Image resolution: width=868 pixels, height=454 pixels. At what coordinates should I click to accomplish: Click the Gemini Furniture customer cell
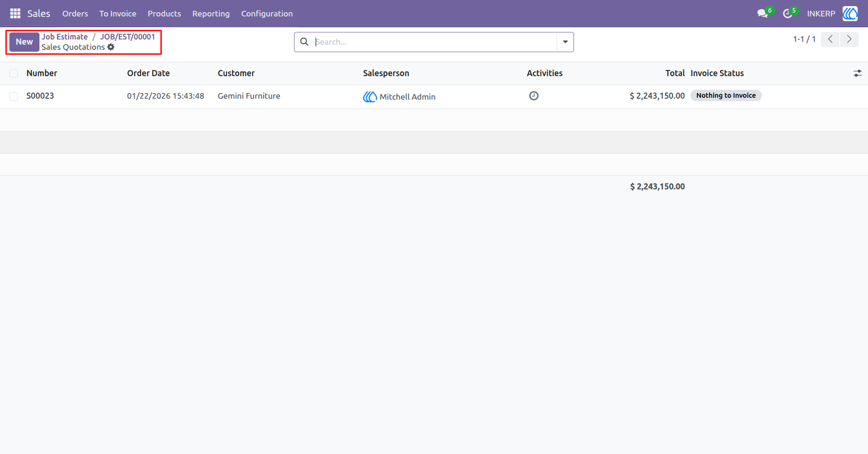click(x=249, y=96)
